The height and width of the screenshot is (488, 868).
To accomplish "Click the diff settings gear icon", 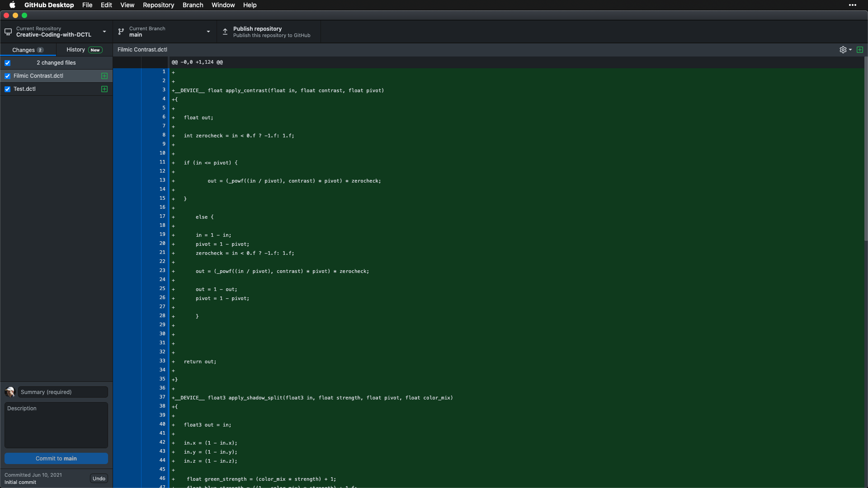I will tap(843, 50).
